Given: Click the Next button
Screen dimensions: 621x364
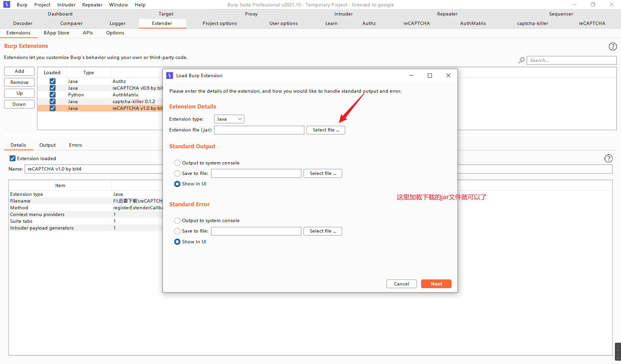Looking at the screenshot, I should pyautogui.click(x=436, y=284).
